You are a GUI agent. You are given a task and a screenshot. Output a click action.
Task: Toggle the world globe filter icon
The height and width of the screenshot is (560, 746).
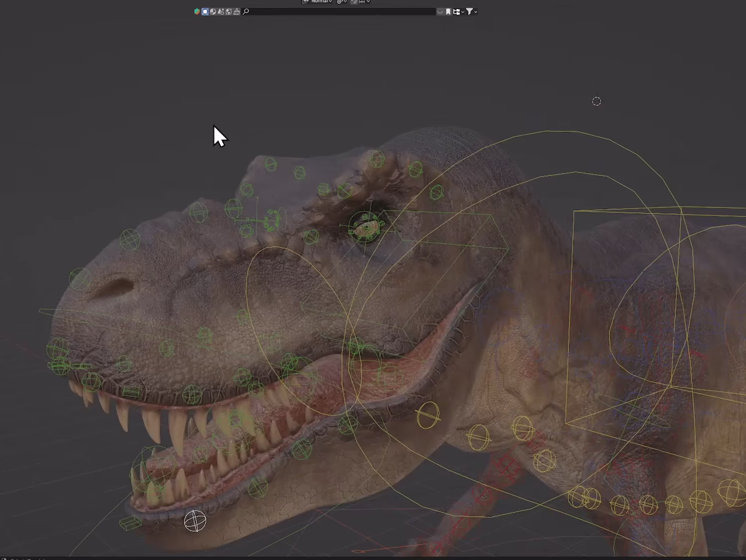[229, 11]
